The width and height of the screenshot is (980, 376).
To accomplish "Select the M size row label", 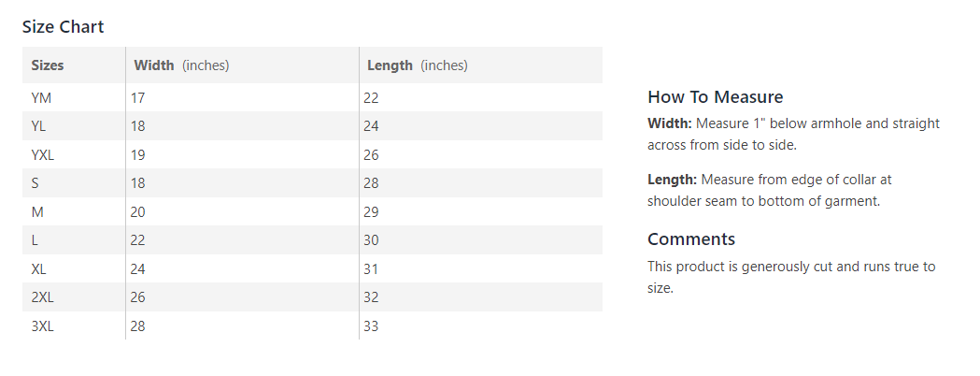I will point(37,212).
